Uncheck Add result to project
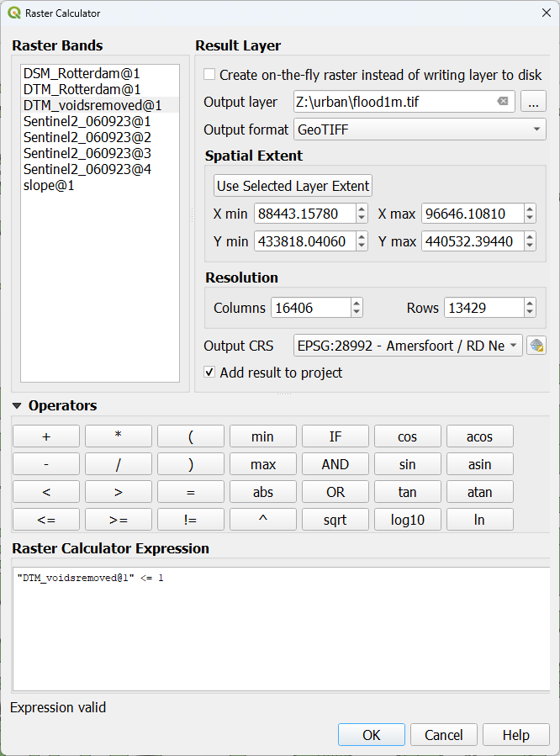This screenshot has width=560, height=756. [209, 373]
